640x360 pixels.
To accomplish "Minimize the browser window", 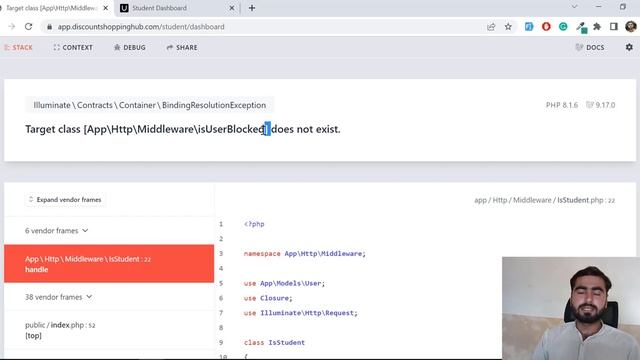I will [598, 7].
